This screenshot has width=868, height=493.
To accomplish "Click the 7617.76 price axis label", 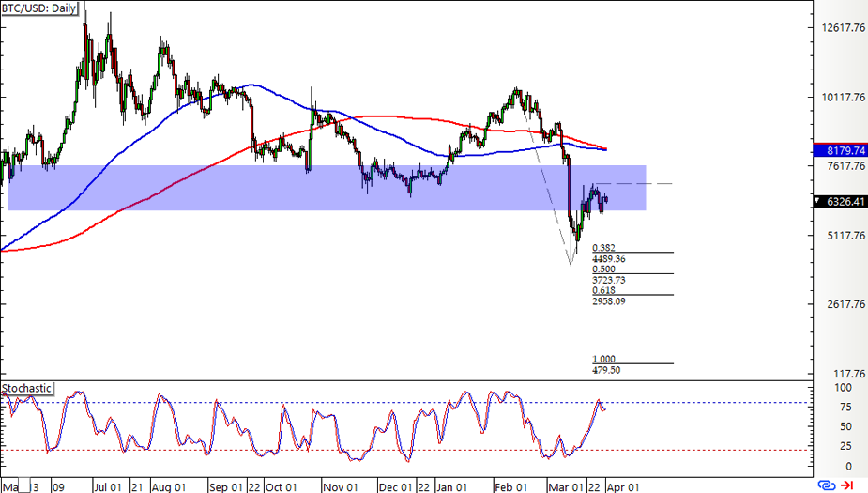I will pyautogui.click(x=845, y=165).
